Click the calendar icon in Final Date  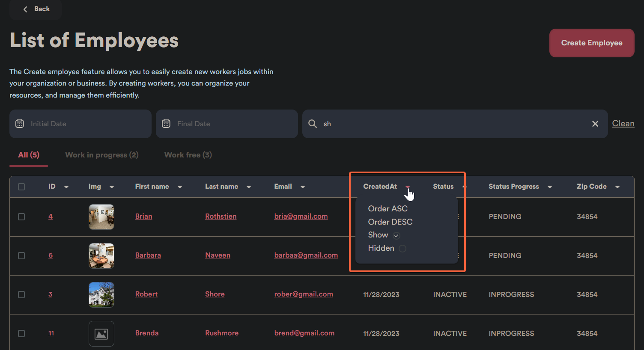click(x=166, y=124)
